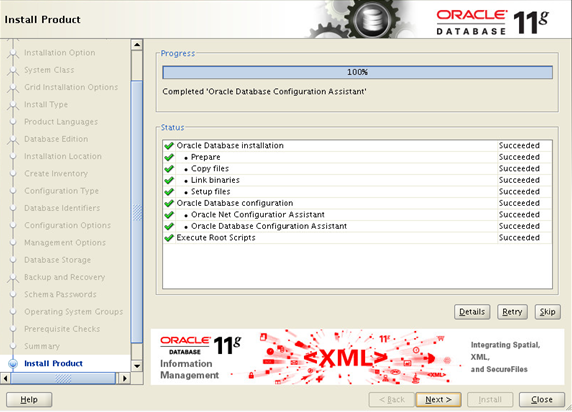The height and width of the screenshot is (412, 572).
Task: Proceed with the Next button
Action: 438,400
